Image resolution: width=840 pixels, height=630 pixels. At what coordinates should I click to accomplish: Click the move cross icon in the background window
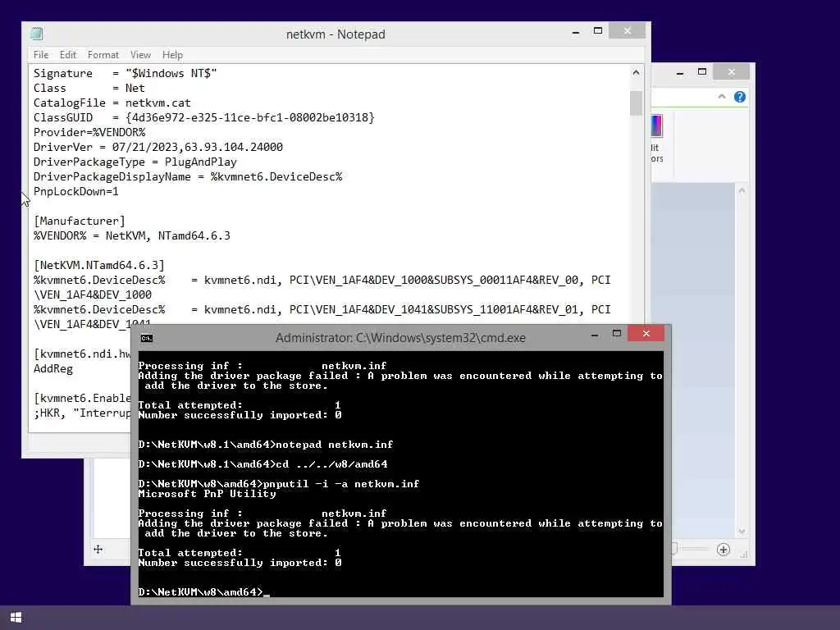98,549
